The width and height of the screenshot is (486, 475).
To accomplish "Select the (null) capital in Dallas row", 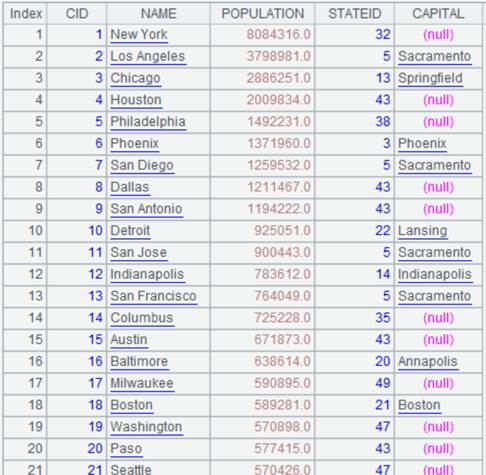I will (438, 187).
